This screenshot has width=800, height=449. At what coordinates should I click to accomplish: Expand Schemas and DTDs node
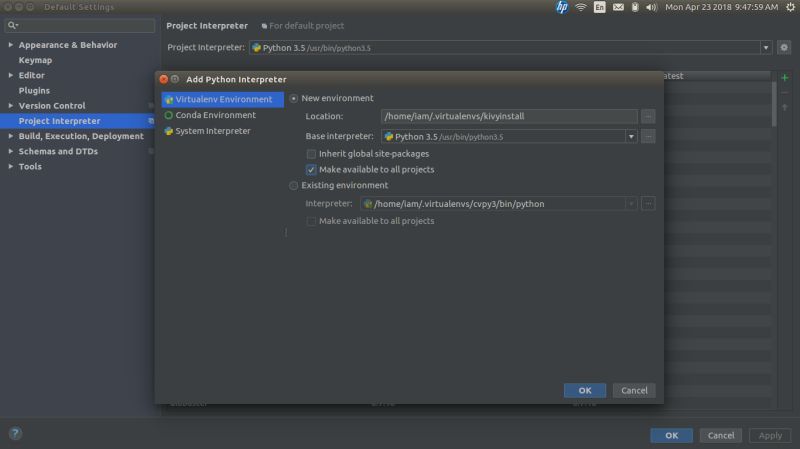pyautogui.click(x=11, y=151)
